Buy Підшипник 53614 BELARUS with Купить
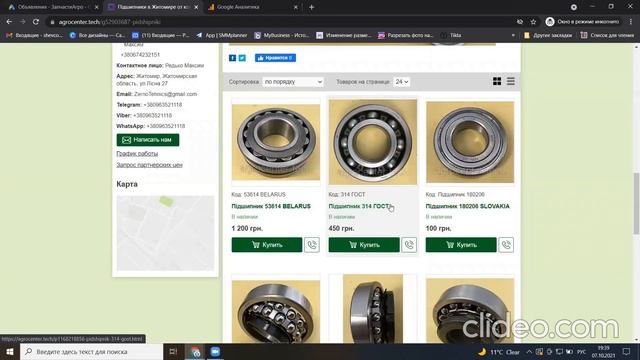The height and width of the screenshot is (360, 640). click(x=267, y=245)
